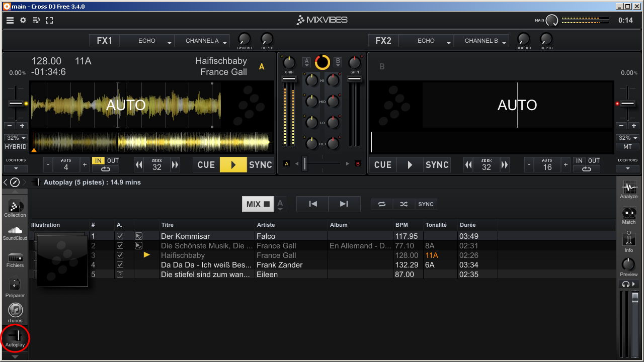
Task: Click the Analyze waveform icon
Action: tap(629, 190)
